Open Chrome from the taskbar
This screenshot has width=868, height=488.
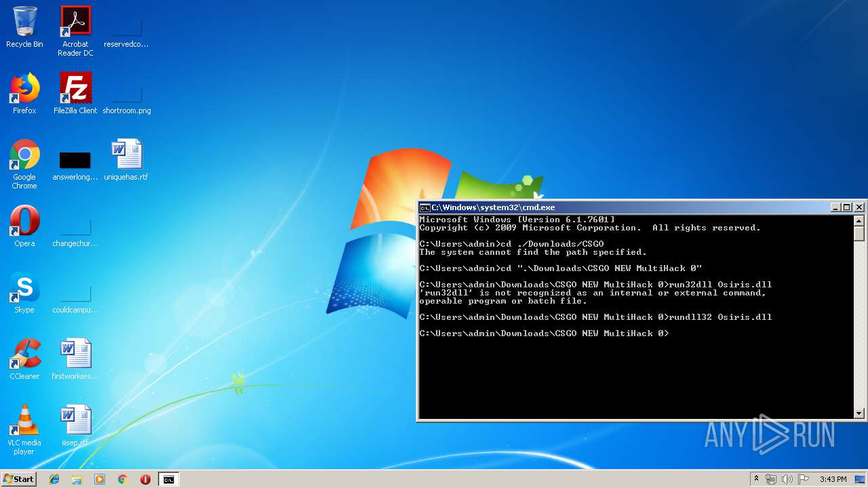pos(122,479)
